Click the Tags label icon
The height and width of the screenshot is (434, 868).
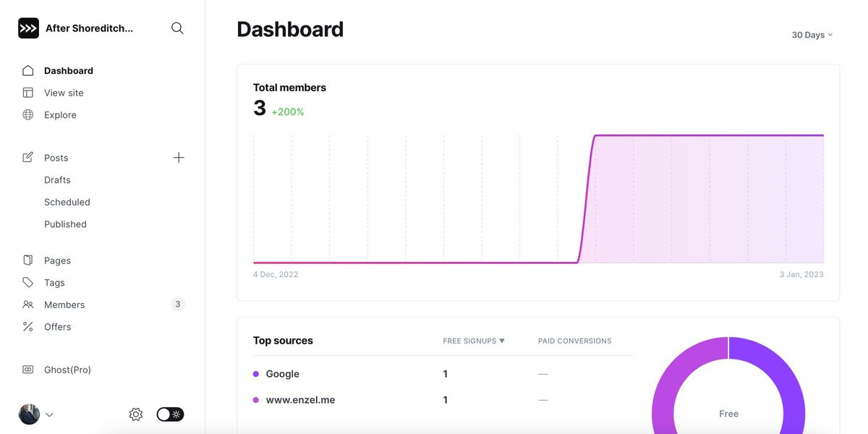[x=28, y=283]
